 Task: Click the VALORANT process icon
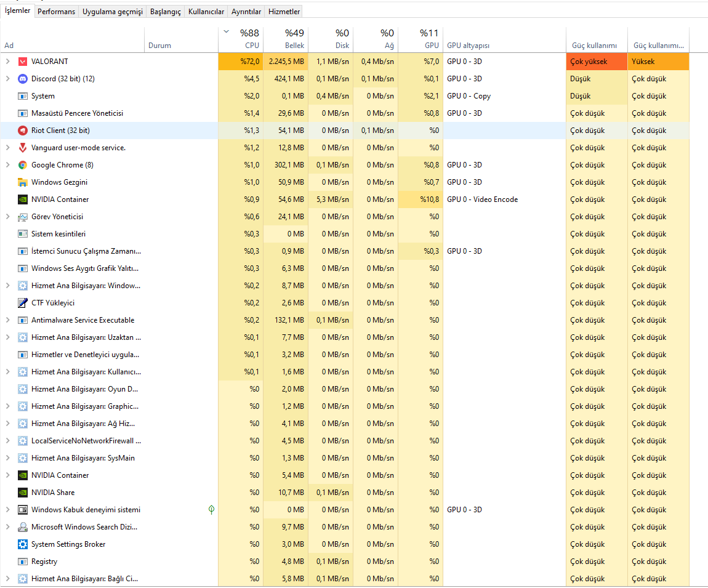(x=23, y=62)
